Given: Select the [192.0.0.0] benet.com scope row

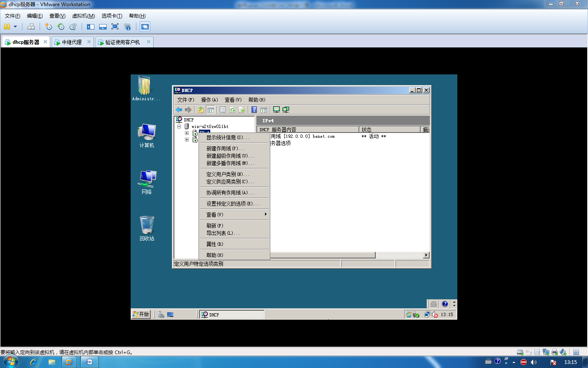Looking at the screenshot, I should (x=302, y=137).
